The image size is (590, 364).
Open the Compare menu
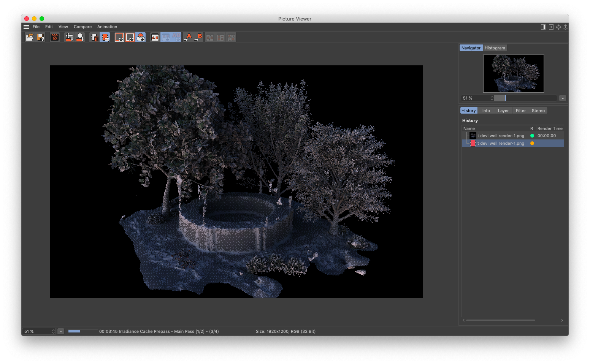82,27
